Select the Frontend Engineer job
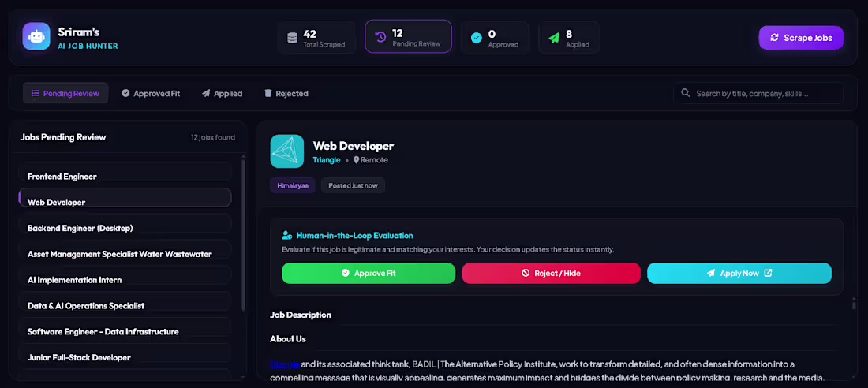Viewport: 868px width, 388px height. (x=125, y=172)
